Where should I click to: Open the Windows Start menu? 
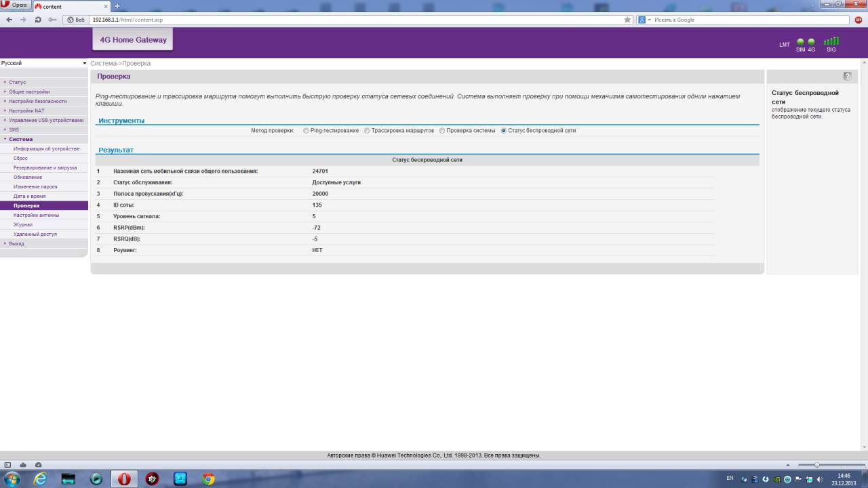(x=12, y=479)
